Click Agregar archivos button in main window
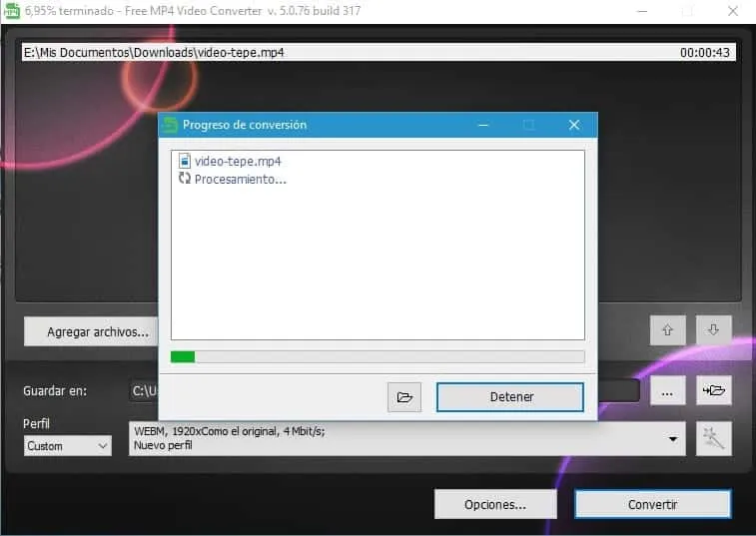Screen dimensions: 756x536 [92, 331]
